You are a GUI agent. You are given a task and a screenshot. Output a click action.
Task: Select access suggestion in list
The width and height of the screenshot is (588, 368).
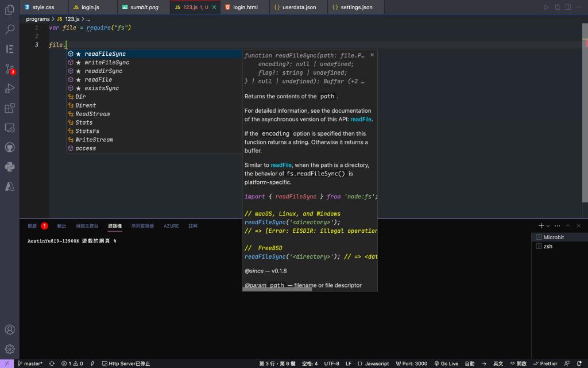154,148
